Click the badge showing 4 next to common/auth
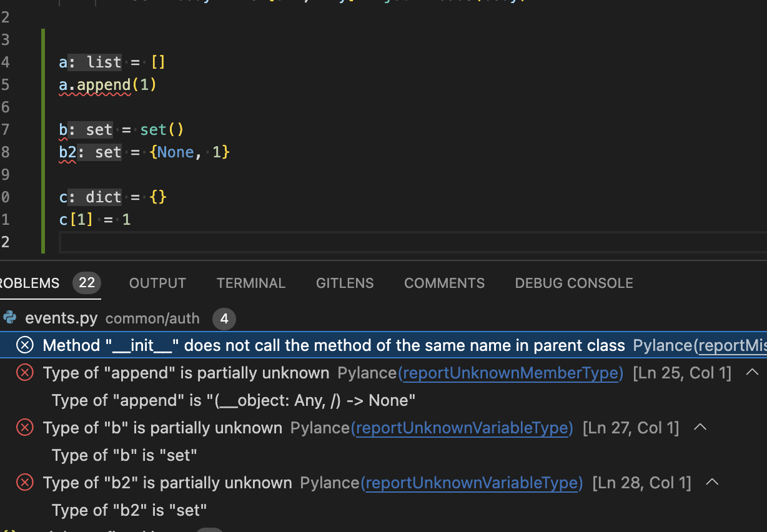The width and height of the screenshot is (767, 532). tap(224, 318)
